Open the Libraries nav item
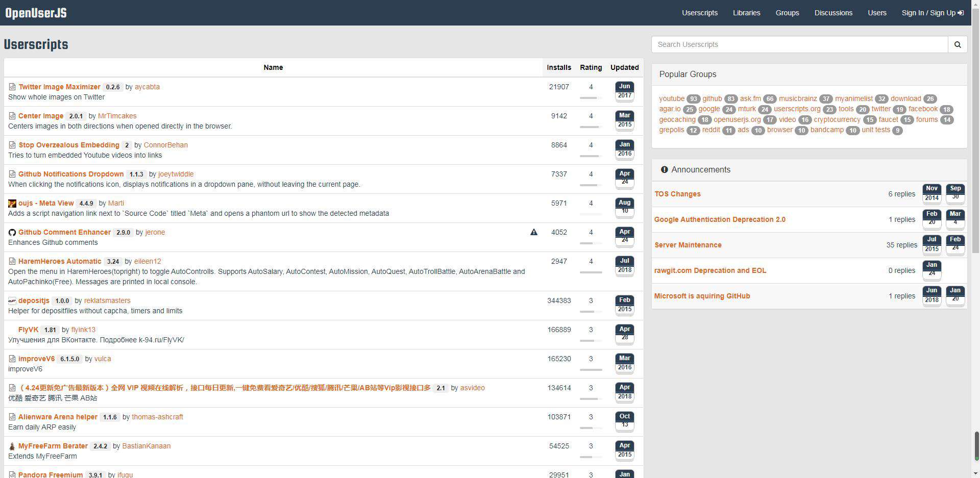Screen dimensions: 980x478 coord(747,13)
